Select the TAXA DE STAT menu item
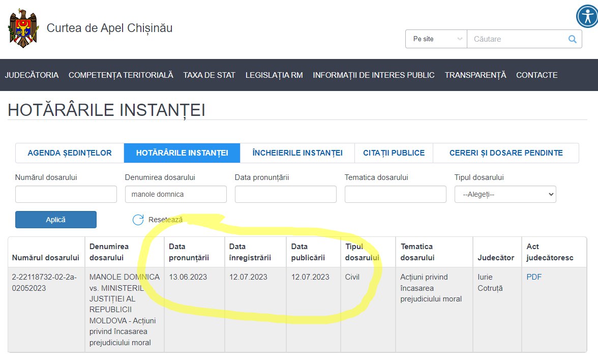This screenshot has width=598, height=364. click(209, 75)
